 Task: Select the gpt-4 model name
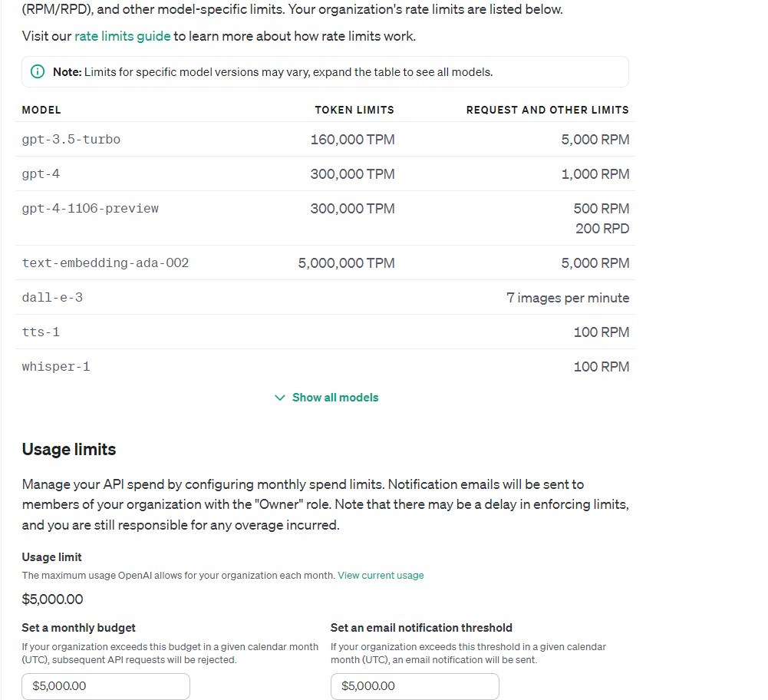coord(41,174)
